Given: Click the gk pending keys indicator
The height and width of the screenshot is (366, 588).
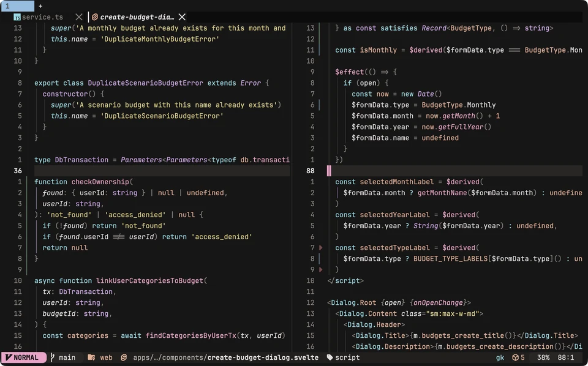Looking at the screenshot, I should pyautogui.click(x=500, y=357).
